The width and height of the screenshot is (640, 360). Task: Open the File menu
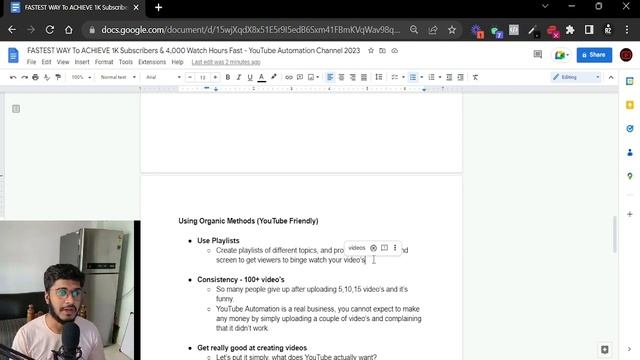click(31, 62)
